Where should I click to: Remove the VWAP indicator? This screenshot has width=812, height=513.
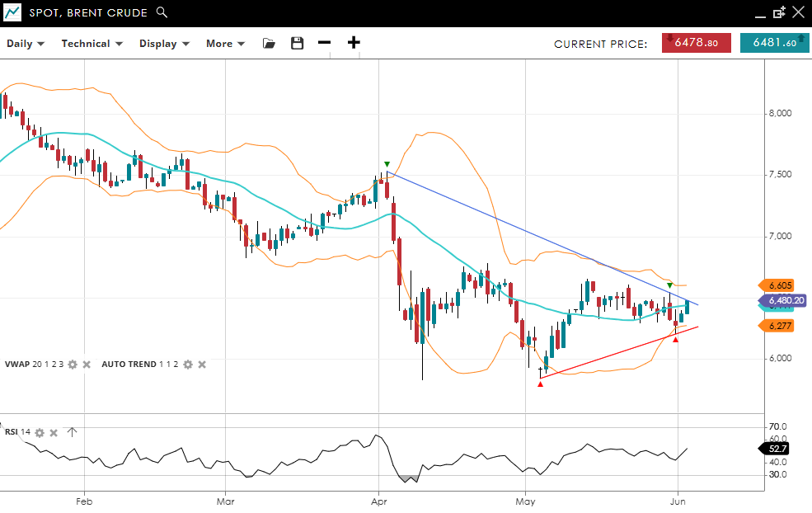click(87, 365)
